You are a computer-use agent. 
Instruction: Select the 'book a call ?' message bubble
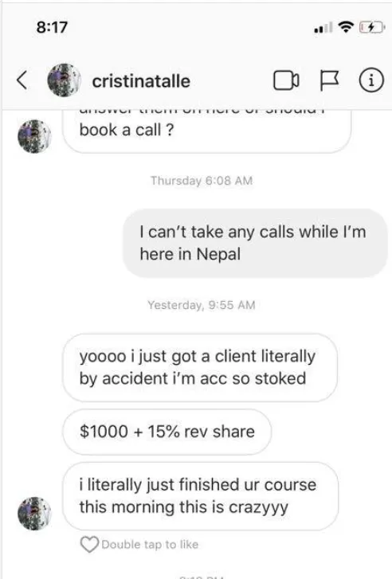tap(206, 131)
